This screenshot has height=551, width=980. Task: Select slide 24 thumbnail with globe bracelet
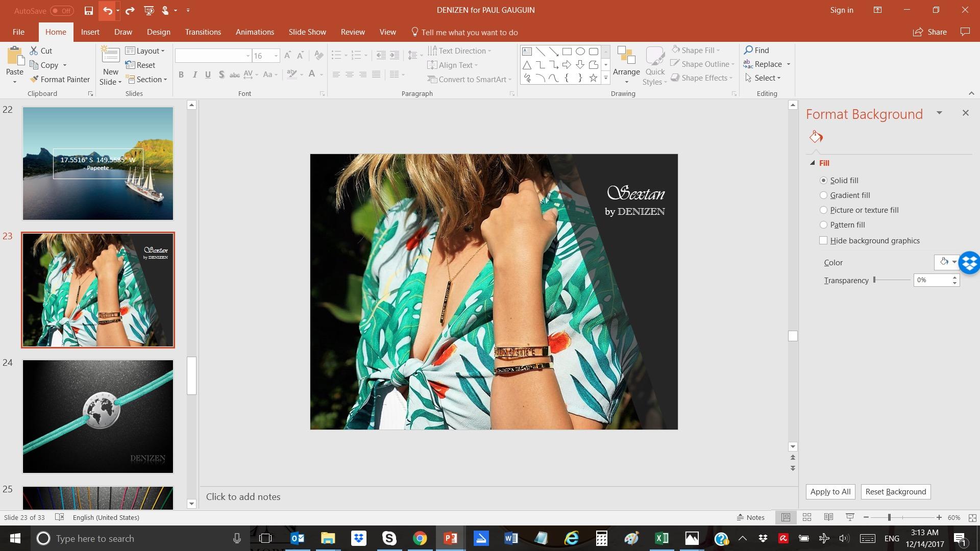[98, 416]
